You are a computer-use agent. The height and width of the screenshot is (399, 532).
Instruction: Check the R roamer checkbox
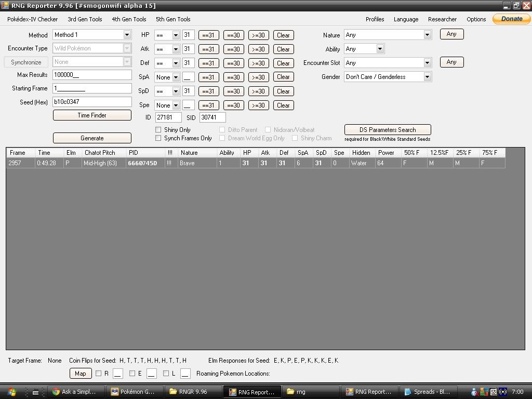pyautogui.click(x=99, y=374)
